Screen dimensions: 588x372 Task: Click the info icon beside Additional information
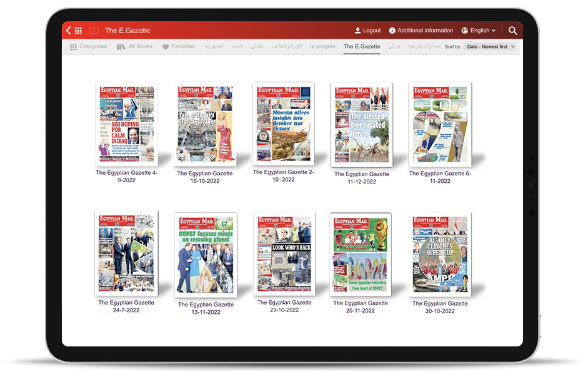pyautogui.click(x=392, y=31)
